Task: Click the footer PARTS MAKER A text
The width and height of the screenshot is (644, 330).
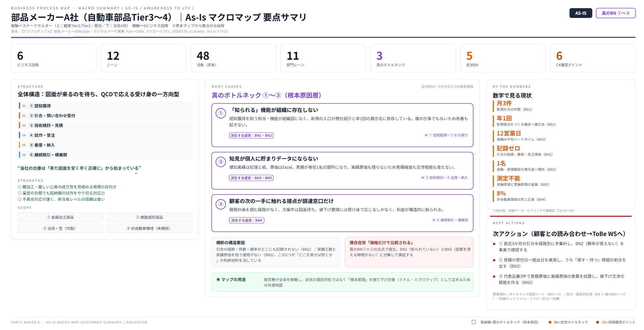Action: tap(79, 322)
